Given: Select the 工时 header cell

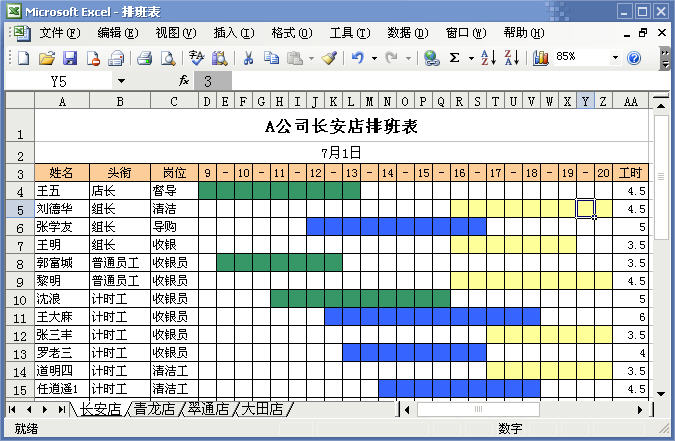Looking at the screenshot, I should click(x=630, y=173).
